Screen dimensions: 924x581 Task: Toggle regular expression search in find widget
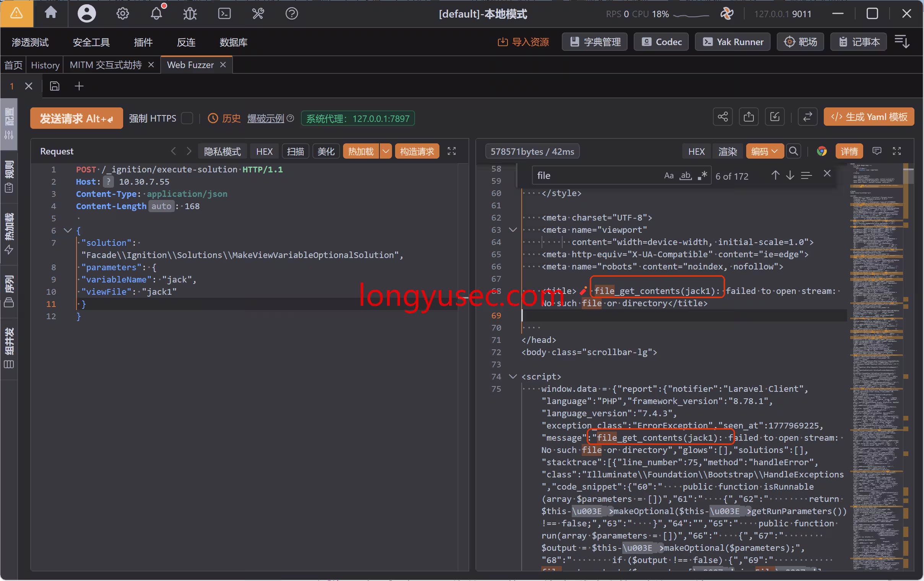point(702,176)
